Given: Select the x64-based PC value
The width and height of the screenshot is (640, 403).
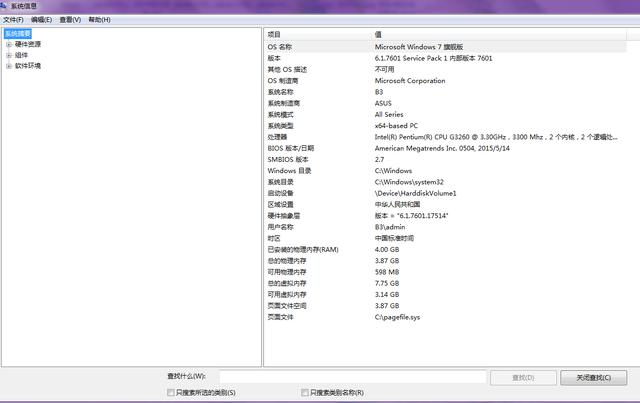Looking at the screenshot, I should 396,126.
